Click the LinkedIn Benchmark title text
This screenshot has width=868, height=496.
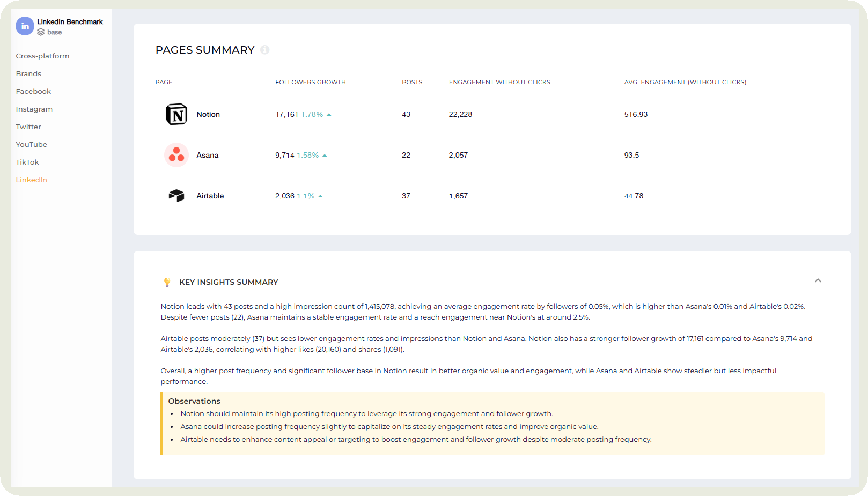[x=69, y=21]
